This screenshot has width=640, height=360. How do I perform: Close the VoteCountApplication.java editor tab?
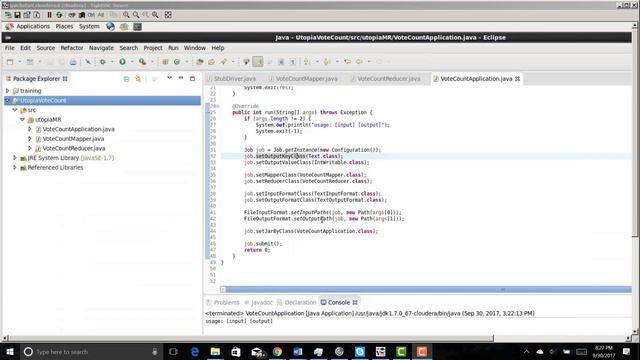(518, 79)
